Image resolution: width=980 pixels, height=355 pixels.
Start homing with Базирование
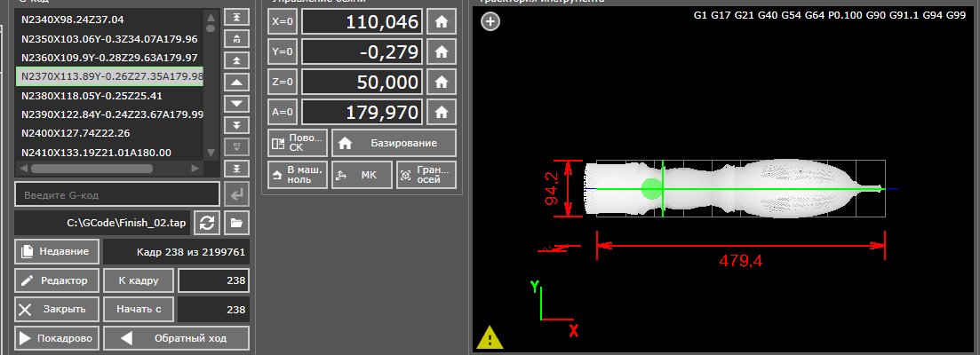pyautogui.click(x=394, y=143)
